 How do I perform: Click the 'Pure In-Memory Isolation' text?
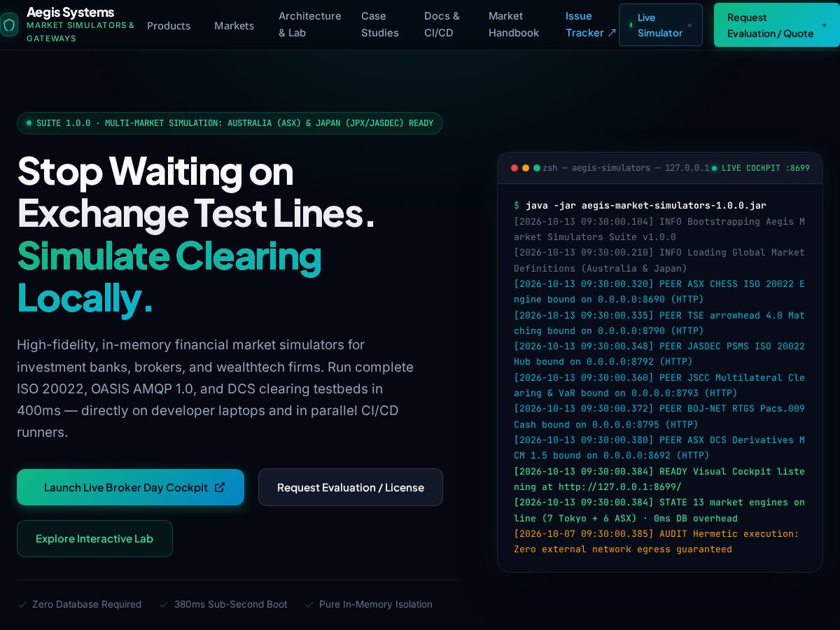pyautogui.click(x=376, y=604)
